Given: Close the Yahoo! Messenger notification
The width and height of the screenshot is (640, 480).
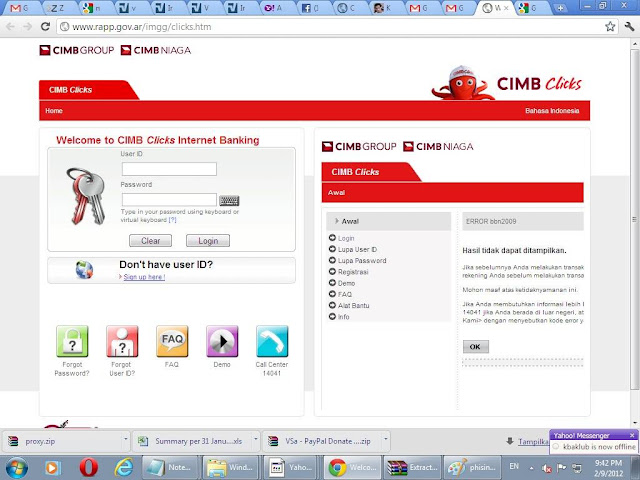Looking at the screenshot, I should click(x=632, y=435).
